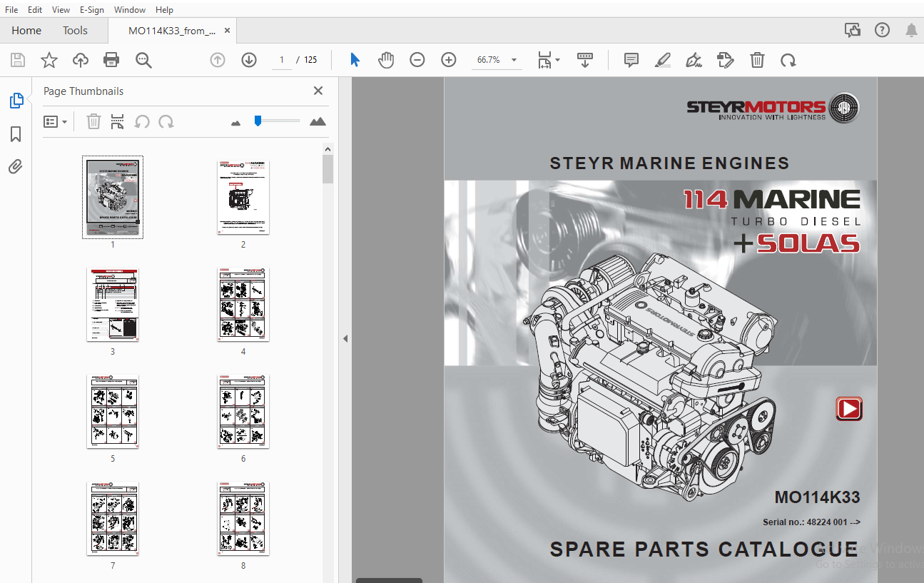The image size is (924, 583).
Task: Open Page Thumbnails sidebar icon
Action: pos(16,101)
